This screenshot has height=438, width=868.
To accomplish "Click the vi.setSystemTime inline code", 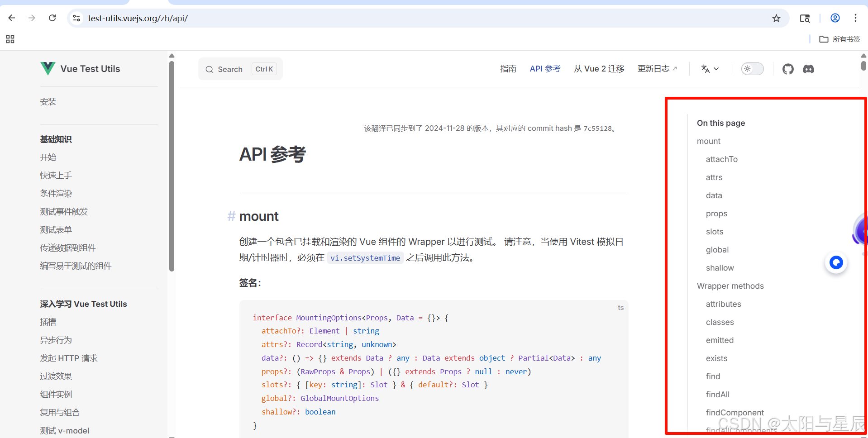I will pyautogui.click(x=365, y=258).
